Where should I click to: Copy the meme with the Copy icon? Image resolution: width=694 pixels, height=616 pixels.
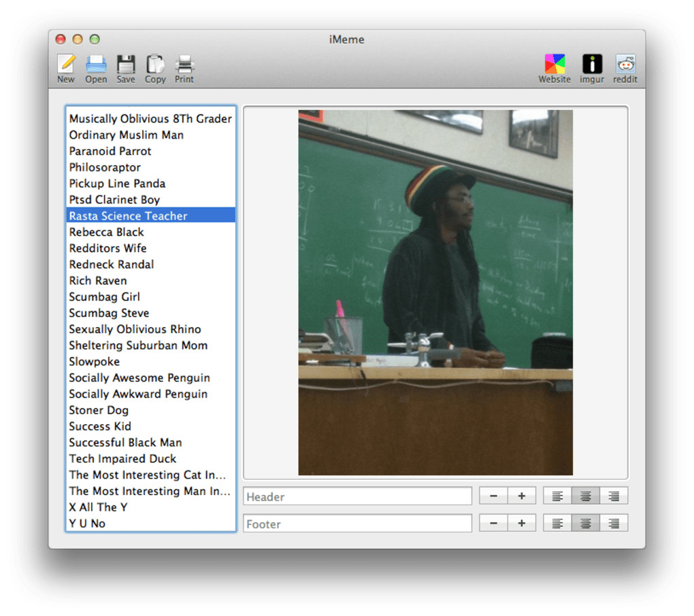pos(155,65)
